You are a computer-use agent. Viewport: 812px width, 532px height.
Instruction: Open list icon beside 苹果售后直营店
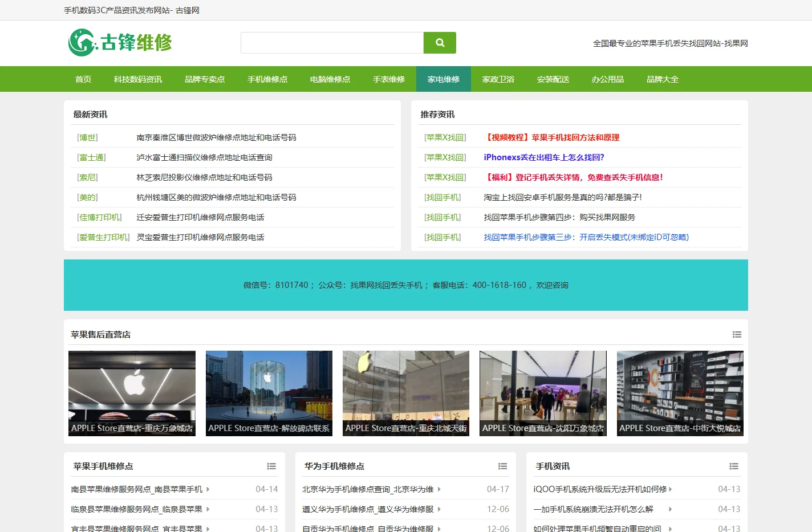737,335
